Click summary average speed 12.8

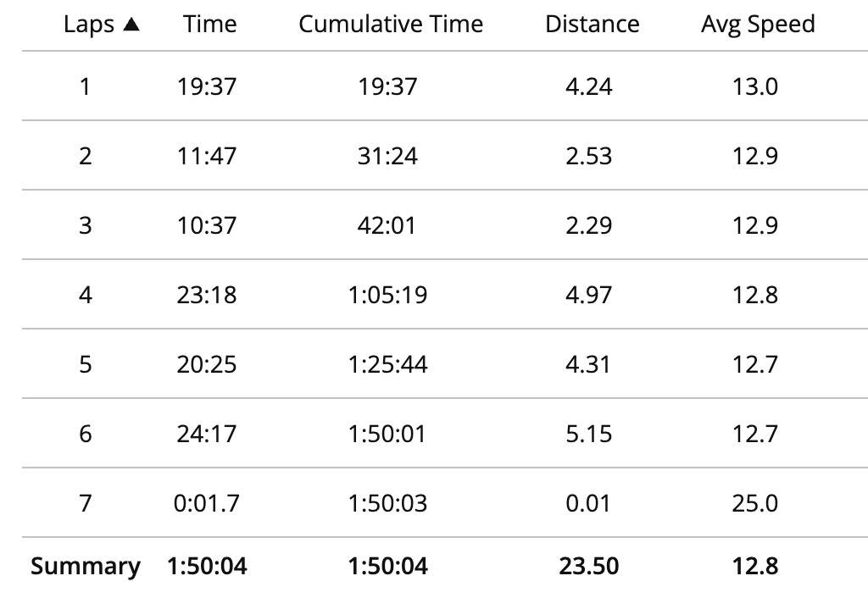coord(755,566)
